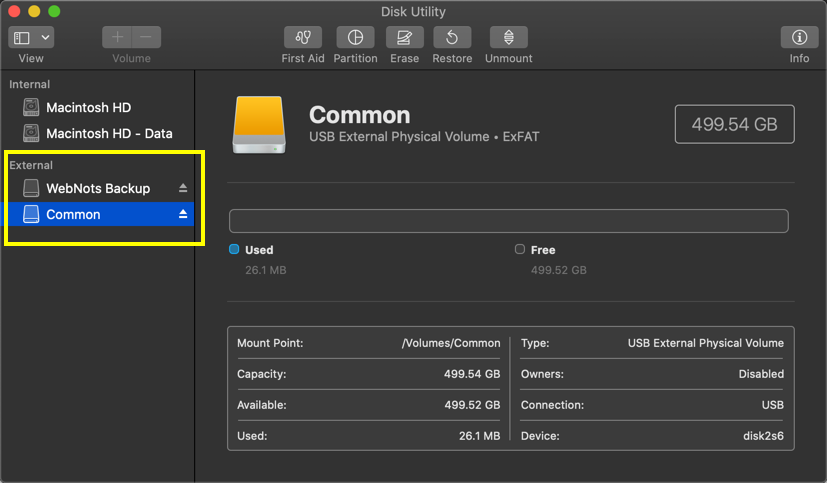Click the Free legend swatch

(519, 250)
